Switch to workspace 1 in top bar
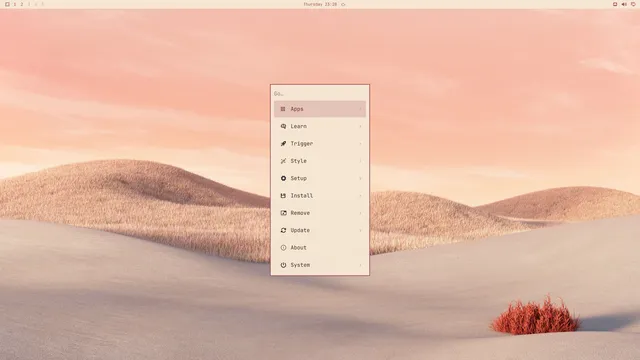640x360 pixels. 15,4
